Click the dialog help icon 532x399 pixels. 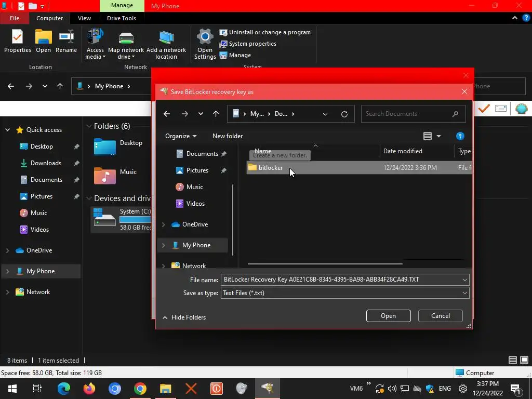[460, 136]
